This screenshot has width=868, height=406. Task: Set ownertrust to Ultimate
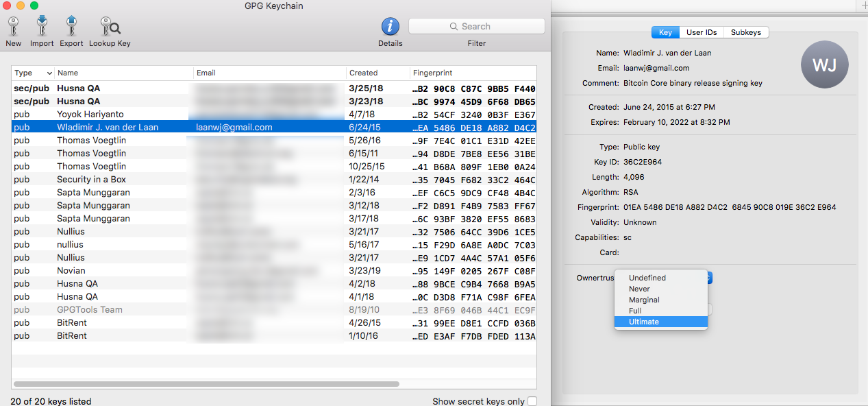pos(661,322)
